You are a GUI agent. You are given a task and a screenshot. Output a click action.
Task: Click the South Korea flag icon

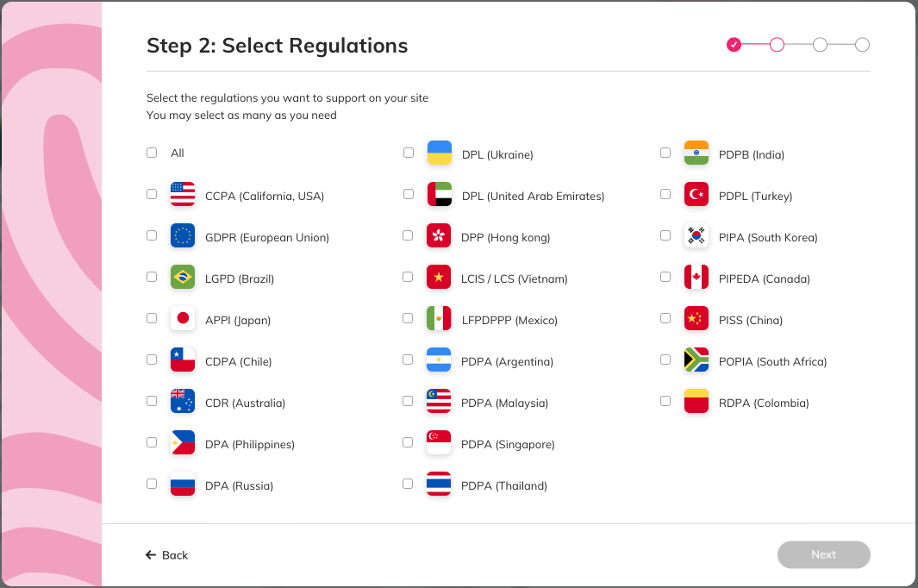pos(696,235)
